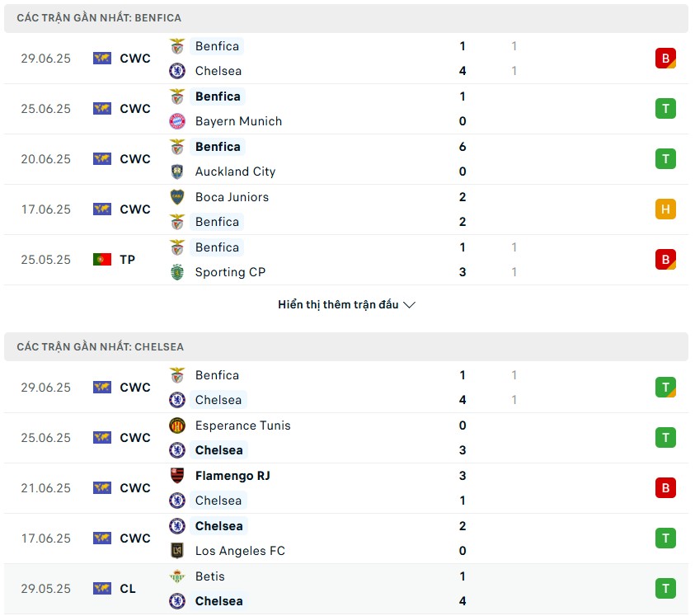Click the orange H draw badge
Screen dimensions: 695x616
click(x=665, y=209)
